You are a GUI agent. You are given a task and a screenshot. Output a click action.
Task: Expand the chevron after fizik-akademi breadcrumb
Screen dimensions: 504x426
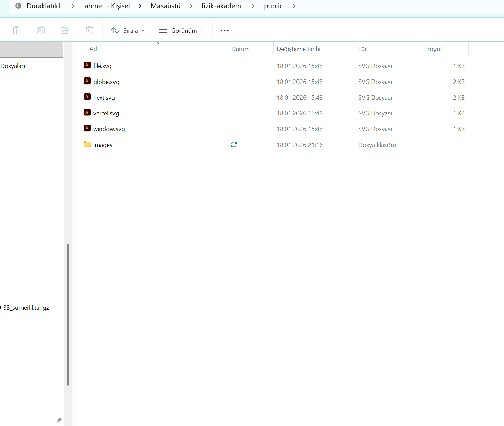point(253,6)
